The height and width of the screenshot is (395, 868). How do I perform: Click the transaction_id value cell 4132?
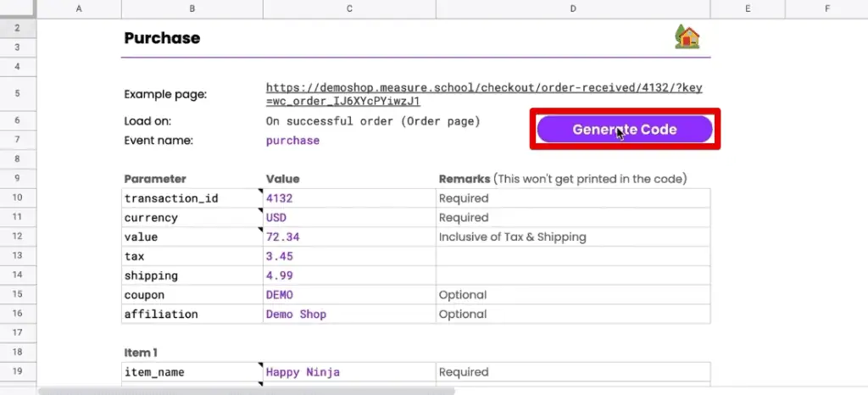click(x=349, y=198)
